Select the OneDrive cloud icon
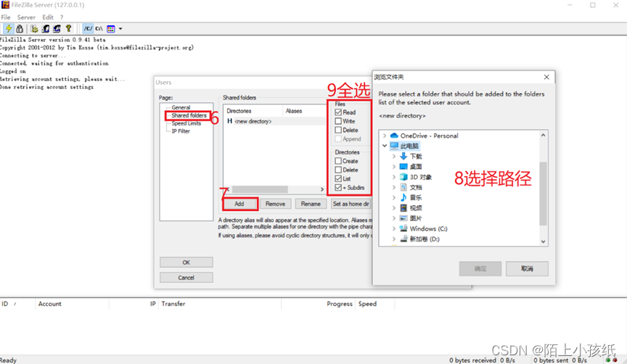Image resolution: width=627 pixels, height=364 pixels. [x=394, y=136]
